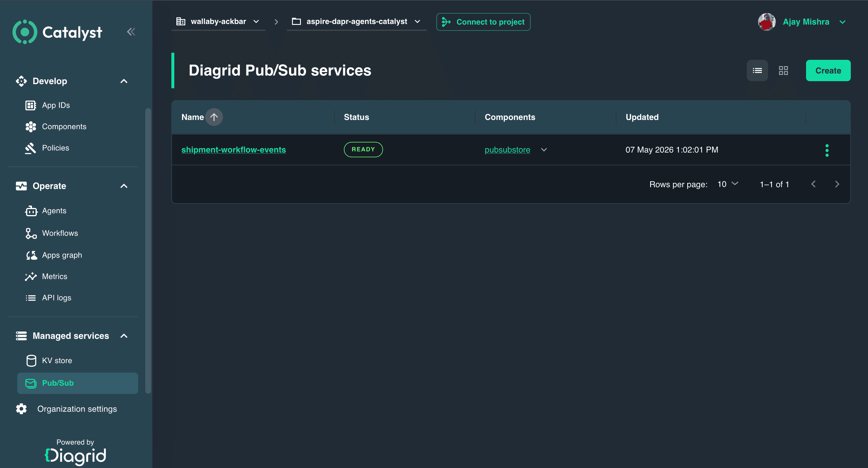Expand the pubsubstore components chevron
The width and height of the screenshot is (868, 468).
543,150
